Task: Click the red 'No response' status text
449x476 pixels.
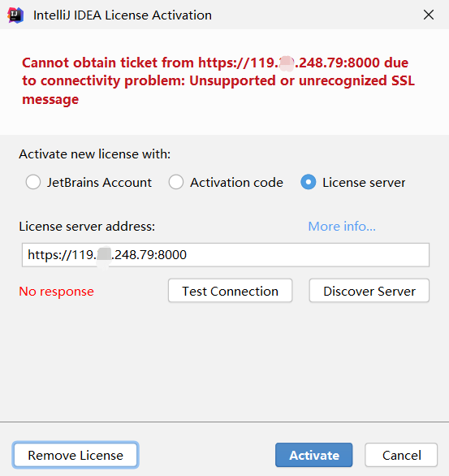Action: (x=56, y=291)
